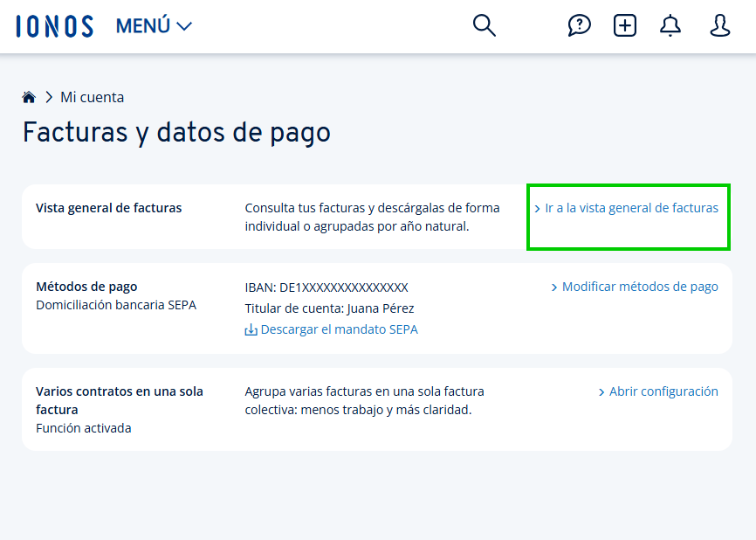
Task: Open the help chat bubble icon
Action: [x=579, y=25]
